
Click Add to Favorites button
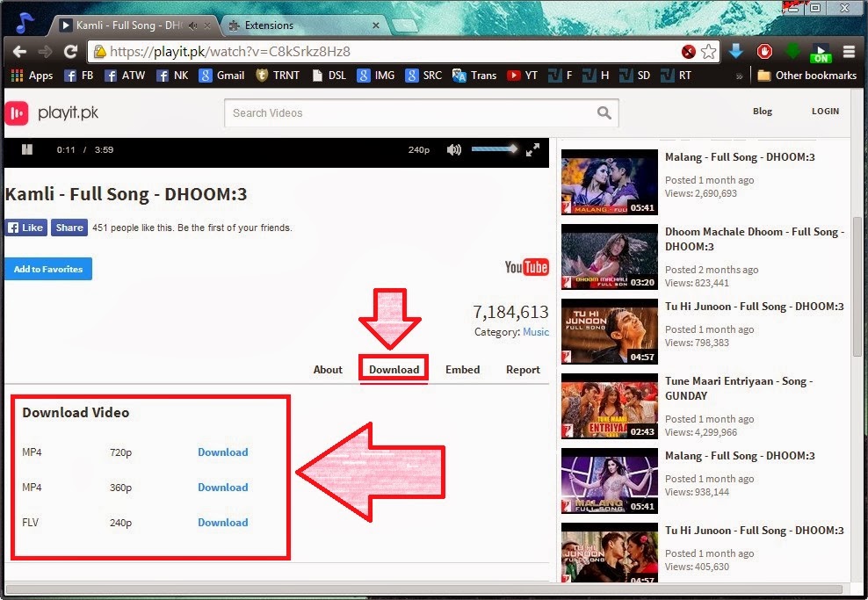pyautogui.click(x=48, y=269)
